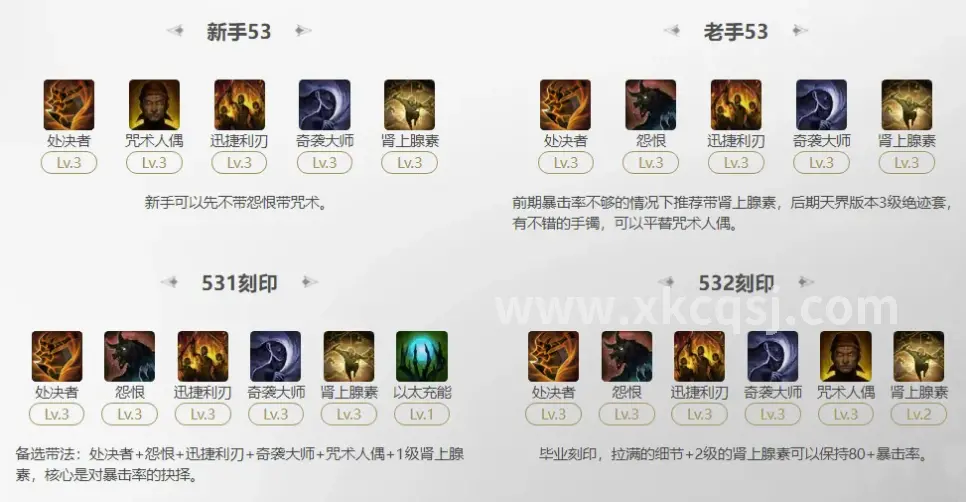This screenshot has width=966, height=502.
Task: Click the Lv.1 badge under 以太充能
Action: pos(422,415)
